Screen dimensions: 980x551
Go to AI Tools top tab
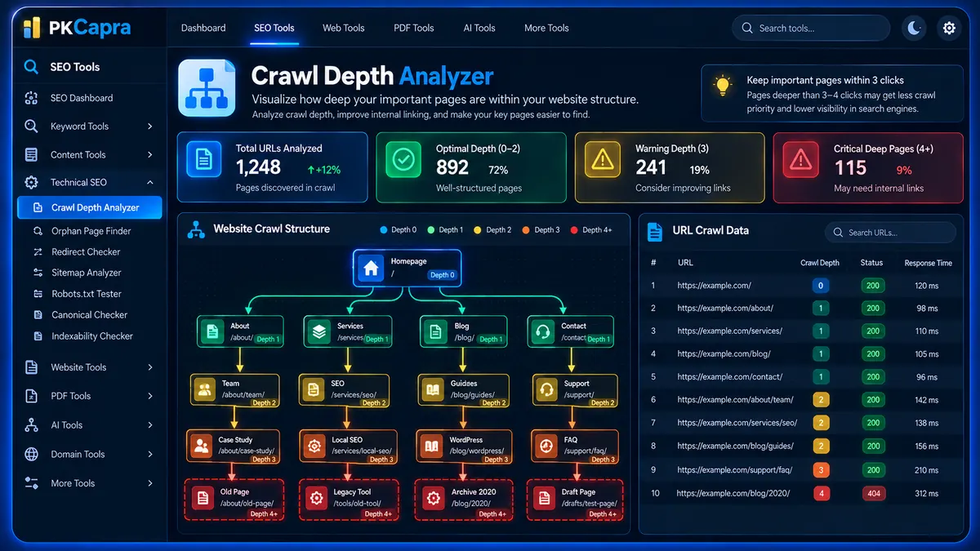[x=479, y=28]
